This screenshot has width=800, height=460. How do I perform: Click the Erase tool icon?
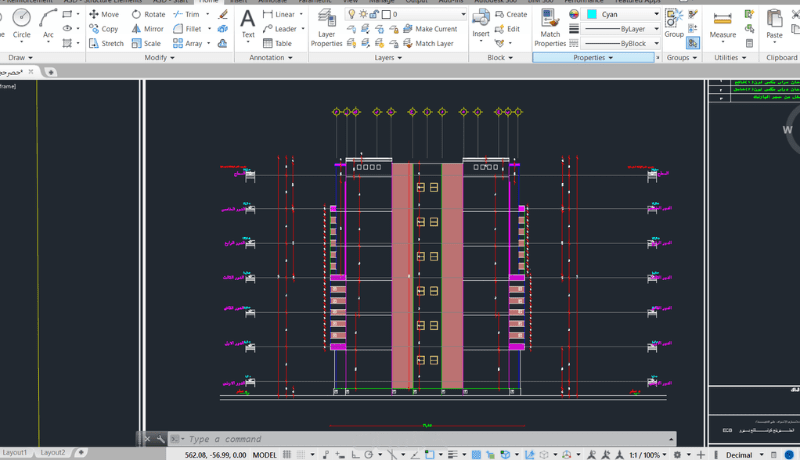pos(223,14)
